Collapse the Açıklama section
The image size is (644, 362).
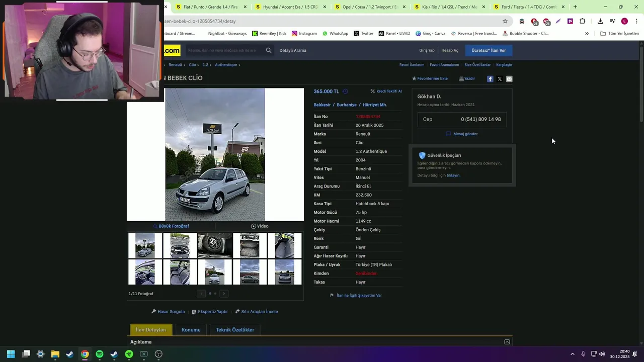point(507,342)
